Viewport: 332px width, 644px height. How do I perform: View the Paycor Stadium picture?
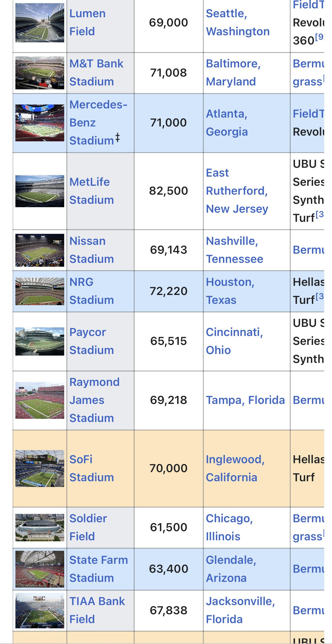click(40, 341)
